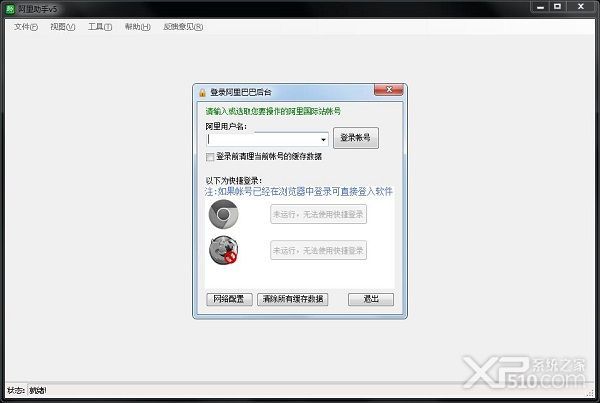Click the blue note about browser login
The width and height of the screenshot is (600, 403).
pyautogui.click(x=299, y=191)
